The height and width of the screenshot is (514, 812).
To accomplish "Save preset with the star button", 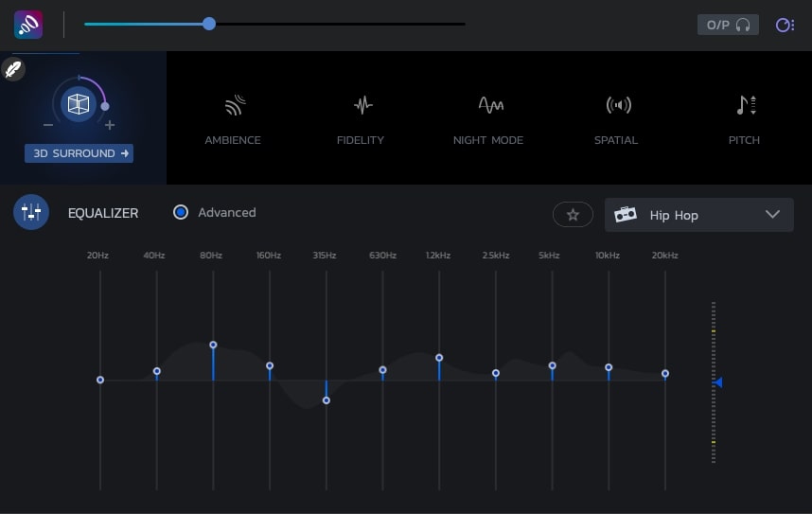I will pos(573,215).
